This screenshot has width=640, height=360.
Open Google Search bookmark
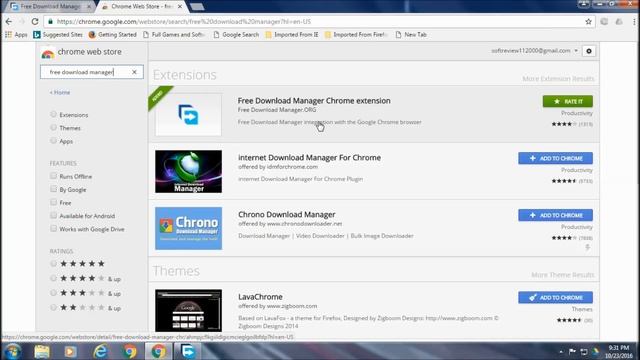click(236, 35)
